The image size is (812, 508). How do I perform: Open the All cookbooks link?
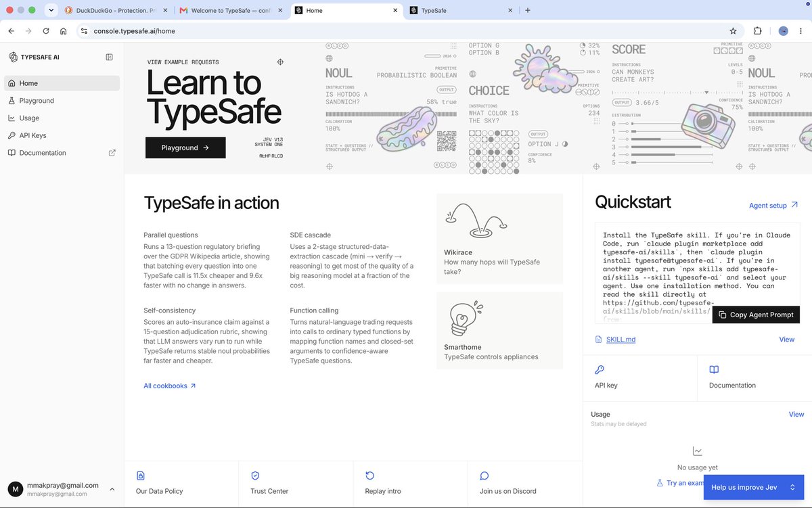[170, 386]
